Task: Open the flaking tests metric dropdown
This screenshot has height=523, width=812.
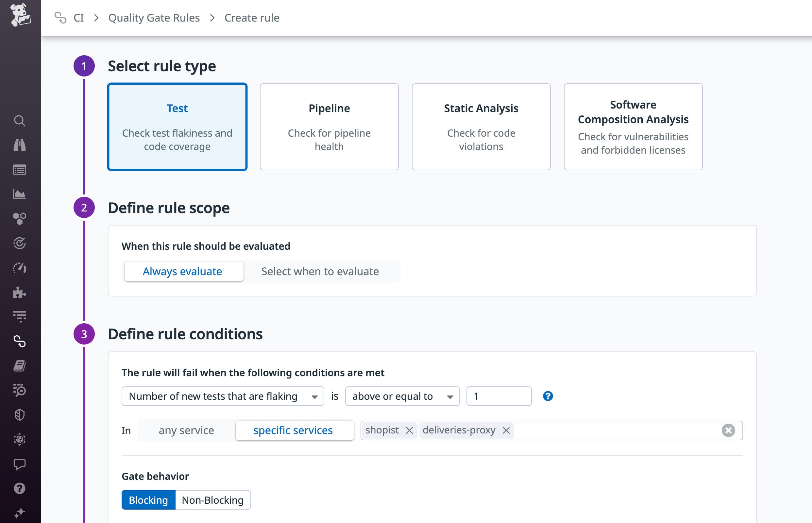Action: pyautogui.click(x=222, y=396)
